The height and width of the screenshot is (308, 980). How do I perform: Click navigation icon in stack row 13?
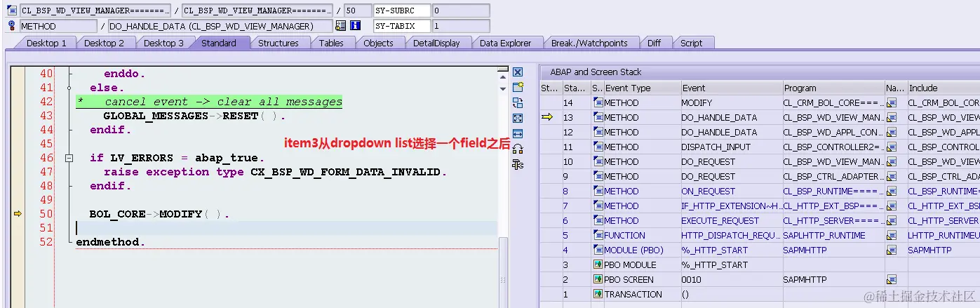[892, 118]
